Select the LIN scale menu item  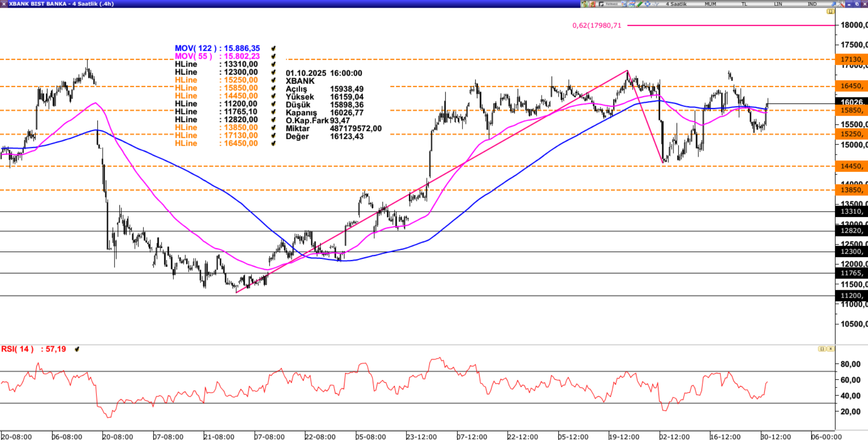pos(778,4)
